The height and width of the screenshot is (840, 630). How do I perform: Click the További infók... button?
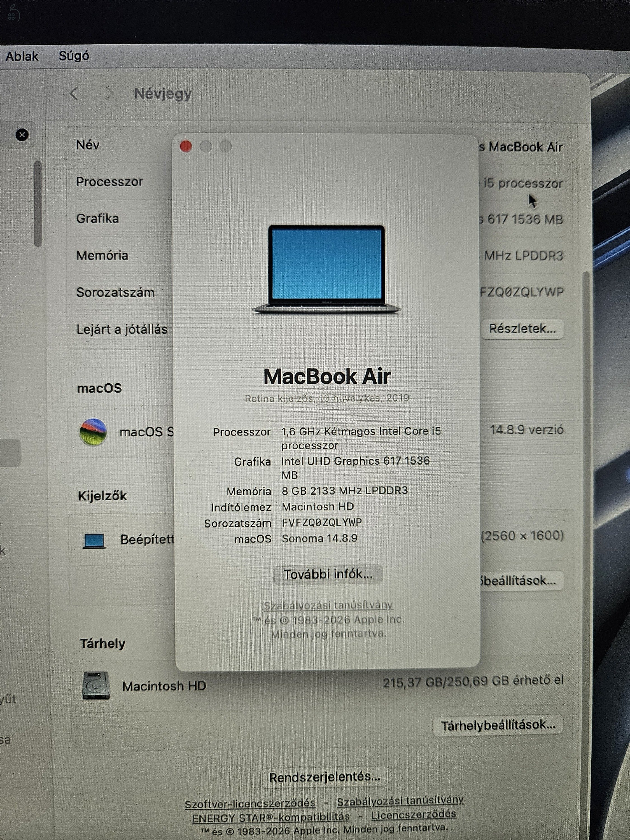pyautogui.click(x=328, y=574)
